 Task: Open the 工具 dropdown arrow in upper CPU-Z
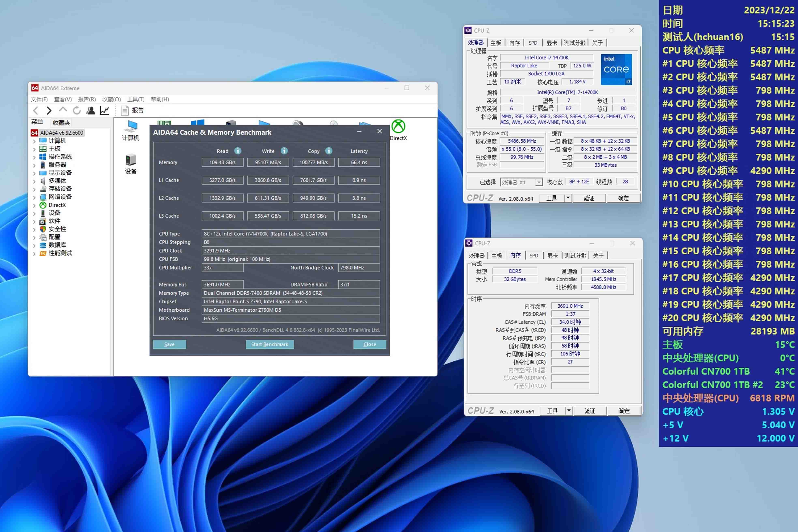tap(568, 198)
